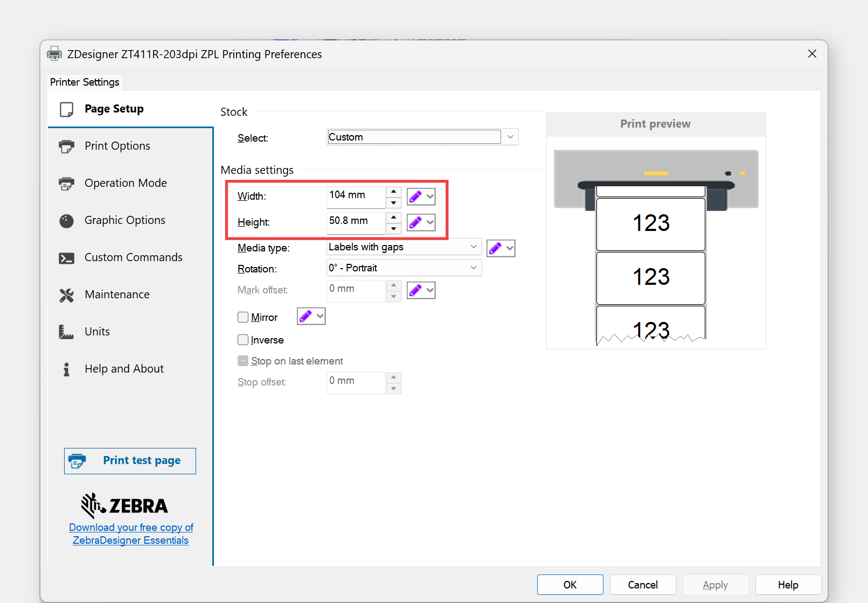Expand the Stock Select dropdown
This screenshot has height=603, width=868.
[510, 137]
